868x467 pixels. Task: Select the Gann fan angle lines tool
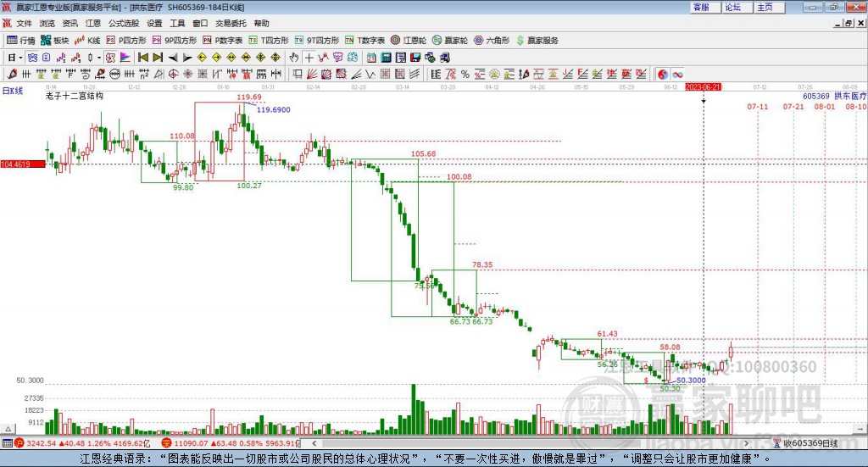tap(312, 74)
